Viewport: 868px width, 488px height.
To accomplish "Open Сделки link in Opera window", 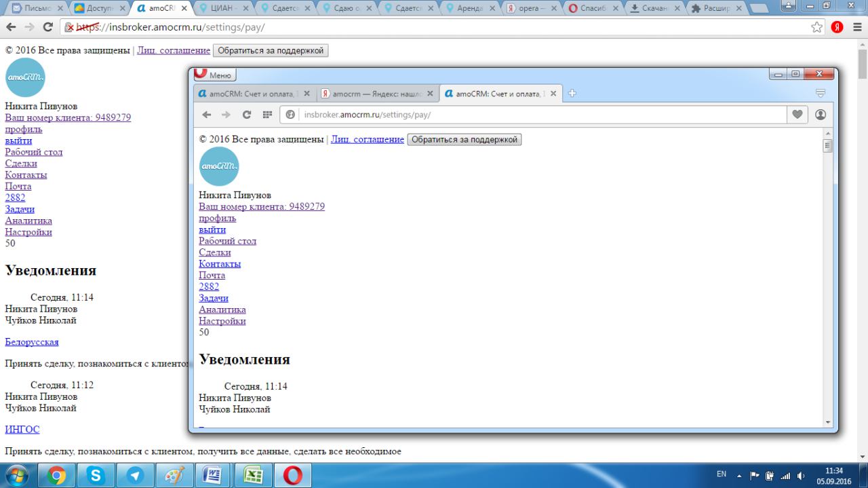I will click(215, 252).
